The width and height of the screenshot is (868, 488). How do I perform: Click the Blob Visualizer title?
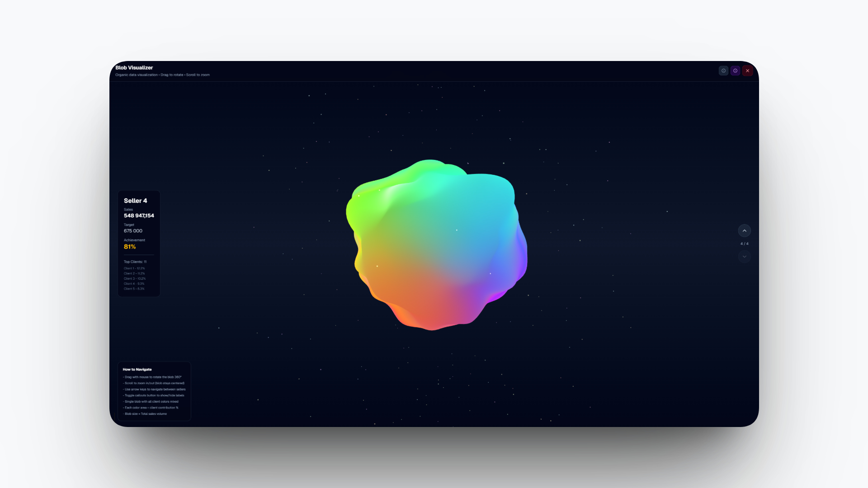(134, 68)
